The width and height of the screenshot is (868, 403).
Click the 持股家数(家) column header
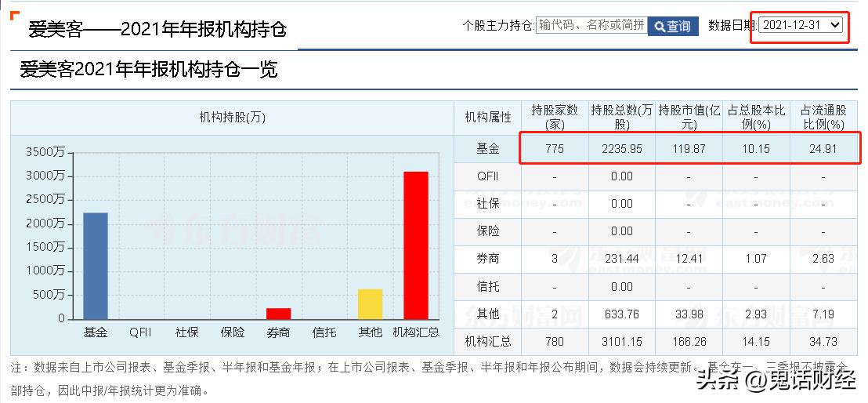click(x=554, y=118)
